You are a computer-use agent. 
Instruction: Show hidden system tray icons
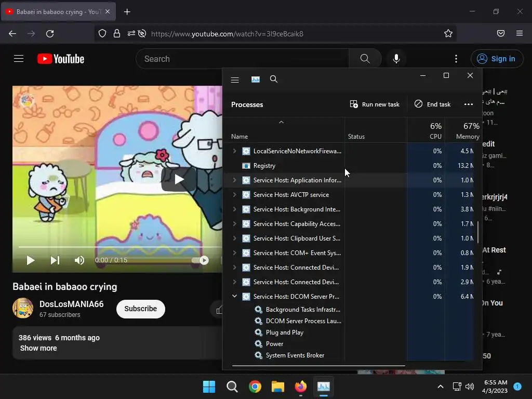(441, 387)
